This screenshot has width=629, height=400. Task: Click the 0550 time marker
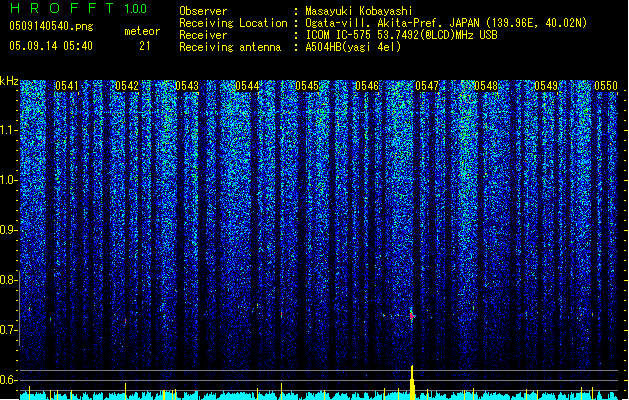point(606,86)
